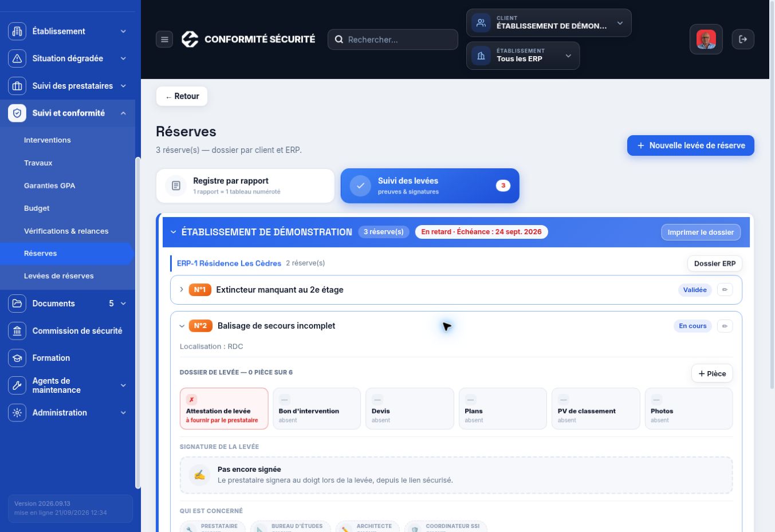
Task: Click in the Rechercher search field
Action: [x=393, y=40]
